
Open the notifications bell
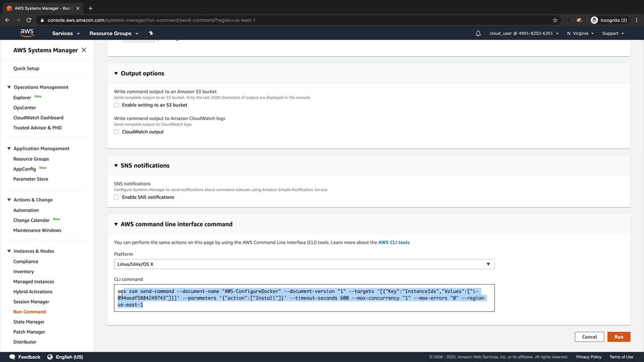[x=478, y=33]
